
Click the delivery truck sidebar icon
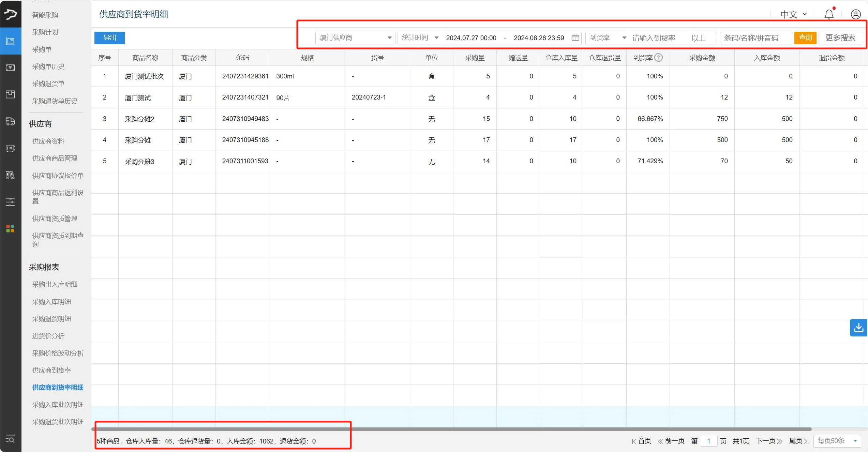click(x=10, y=121)
